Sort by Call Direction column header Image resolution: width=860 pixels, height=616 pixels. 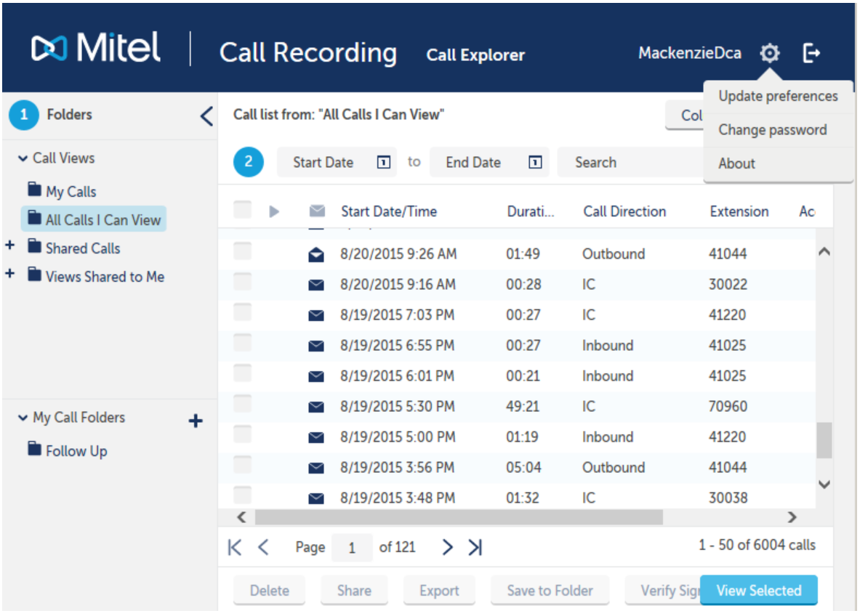coord(624,211)
